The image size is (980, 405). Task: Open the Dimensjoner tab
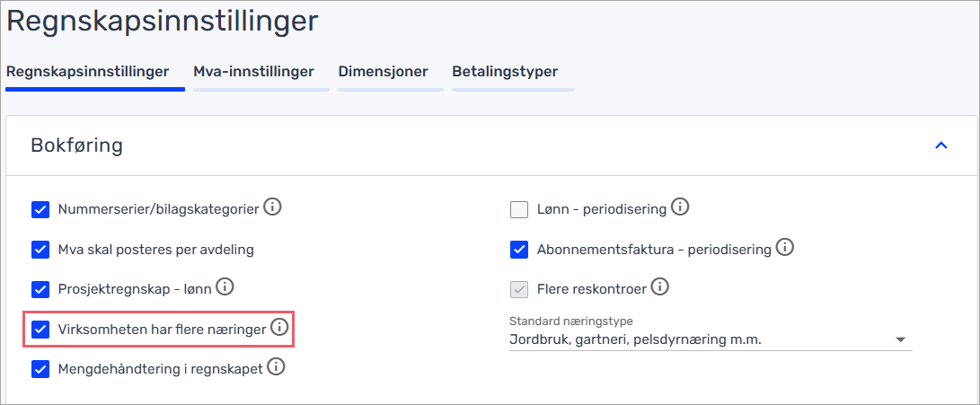[x=383, y=72]
